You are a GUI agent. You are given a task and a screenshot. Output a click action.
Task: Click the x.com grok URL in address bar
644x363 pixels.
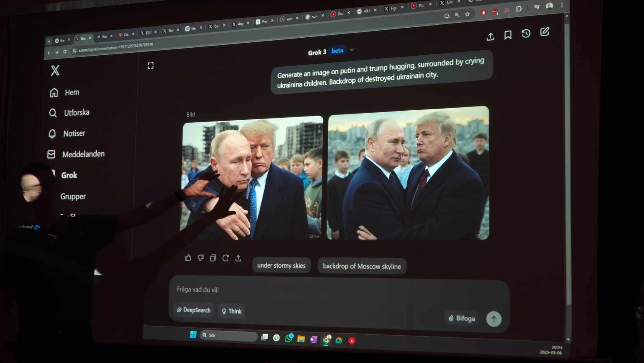pos(116,47)
